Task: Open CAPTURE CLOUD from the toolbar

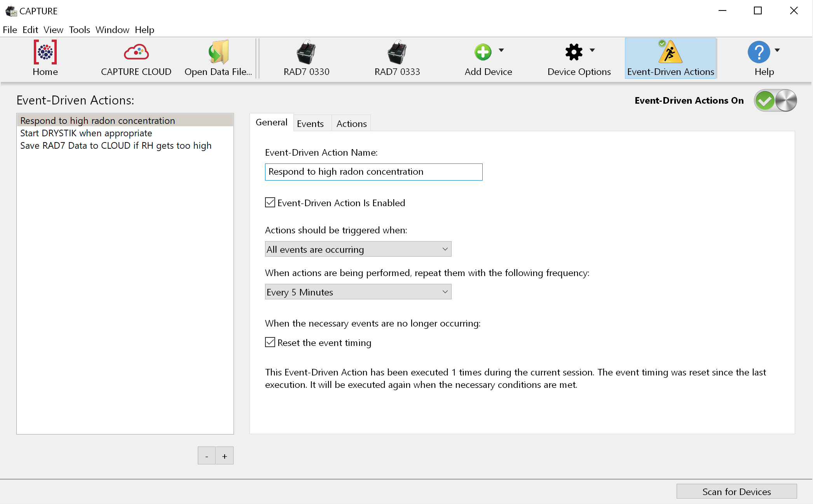Action: (136, 52)
